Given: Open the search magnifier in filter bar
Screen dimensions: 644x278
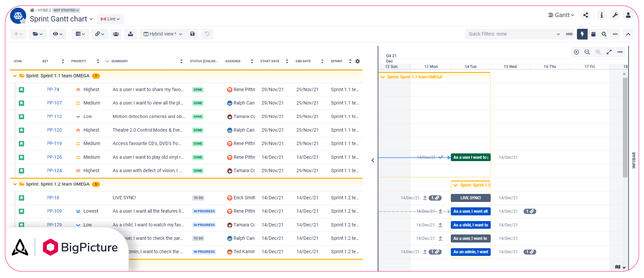Looking at the screenshot, I should 604,34.
